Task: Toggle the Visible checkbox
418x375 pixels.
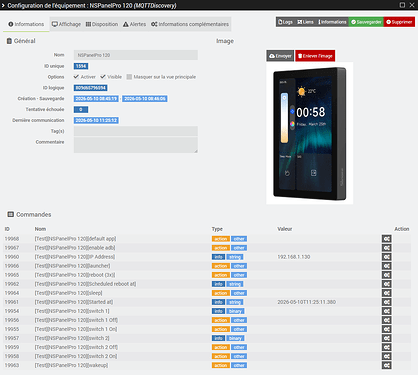Action: [103, 77]
